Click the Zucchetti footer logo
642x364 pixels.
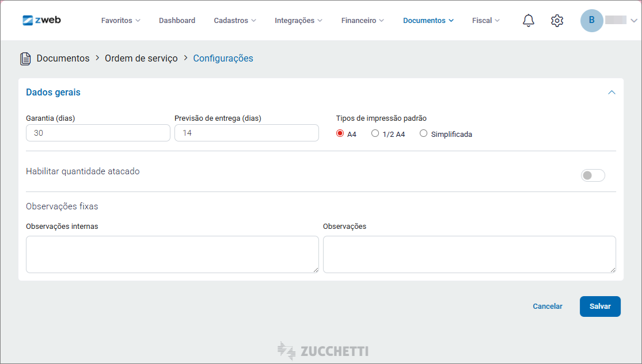click(x=322, y=351)
